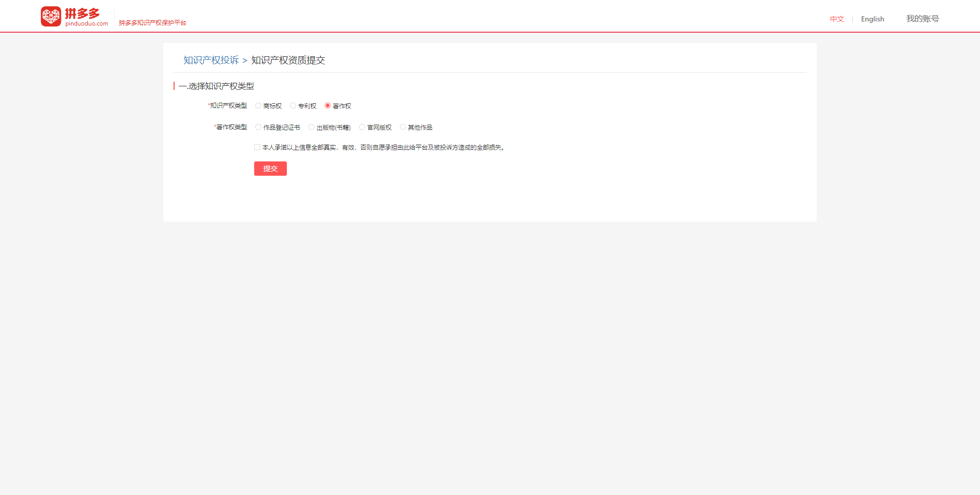Select the 商标权 radio option
Viewport: 980px width, 495px height.
(x=258, y=106)
